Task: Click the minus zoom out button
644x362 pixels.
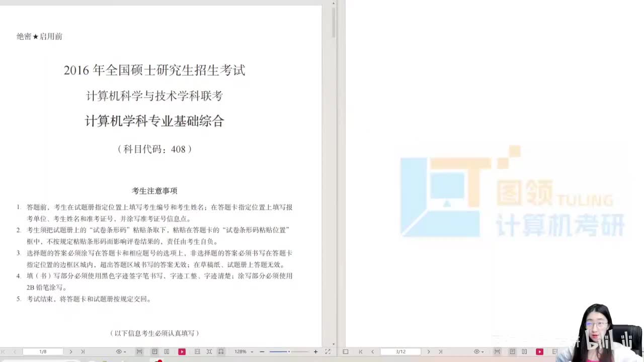Action: point(262,352)
